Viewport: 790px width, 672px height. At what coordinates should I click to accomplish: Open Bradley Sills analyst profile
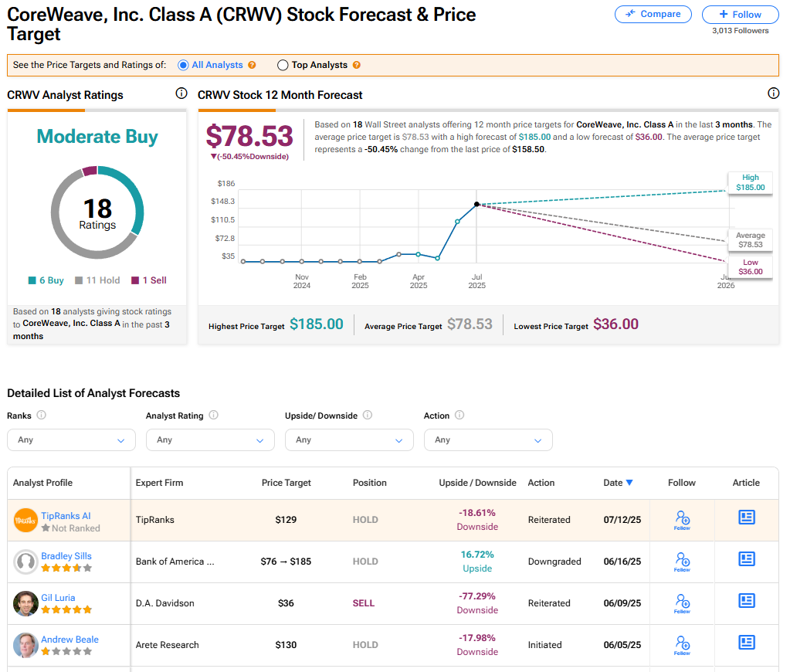tap(66, 556)
